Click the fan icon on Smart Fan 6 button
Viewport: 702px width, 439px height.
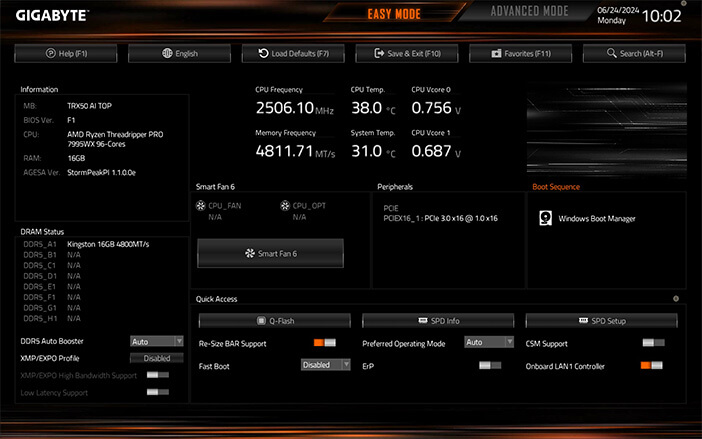click(250, 253)
